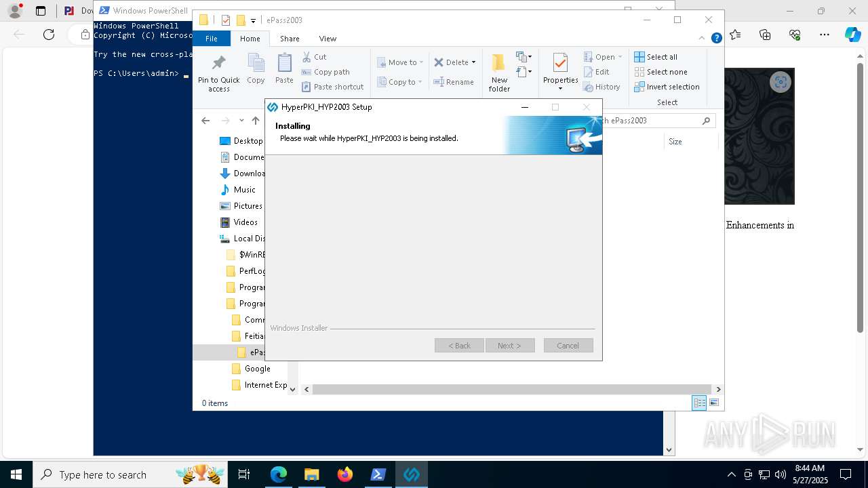This screenshot has height=488, width=868.
Task: Click the Size column header
Action: (x=675, y=142)
